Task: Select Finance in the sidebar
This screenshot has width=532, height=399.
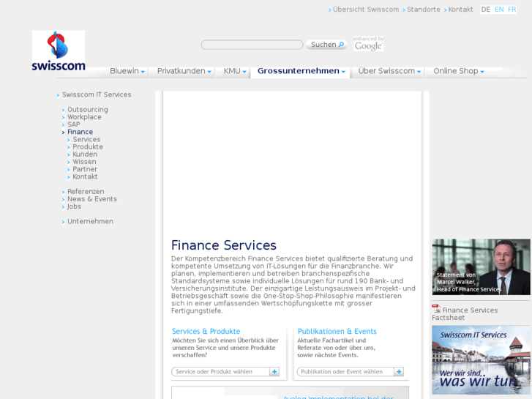Action: coord(80,132)
